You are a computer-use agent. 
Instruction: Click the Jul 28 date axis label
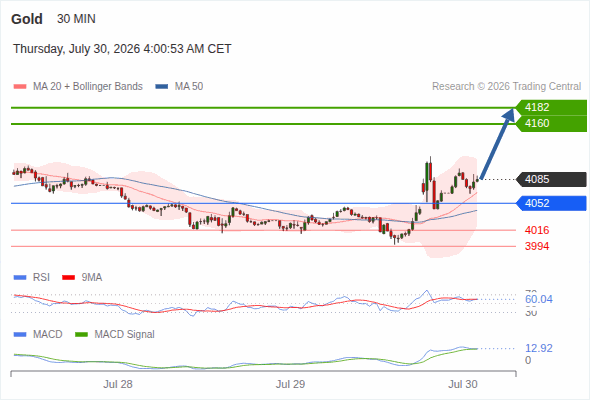pyautogui.click(x=118, y=384)
